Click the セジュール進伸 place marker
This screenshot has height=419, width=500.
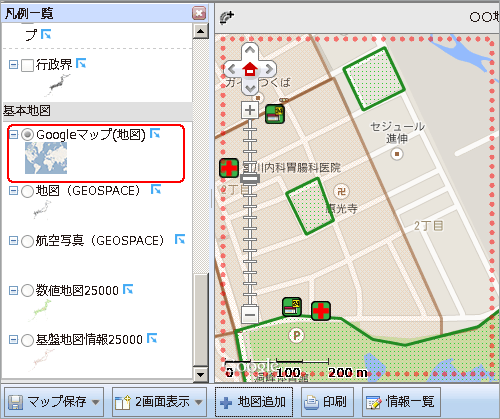click(x=397, y=154)
